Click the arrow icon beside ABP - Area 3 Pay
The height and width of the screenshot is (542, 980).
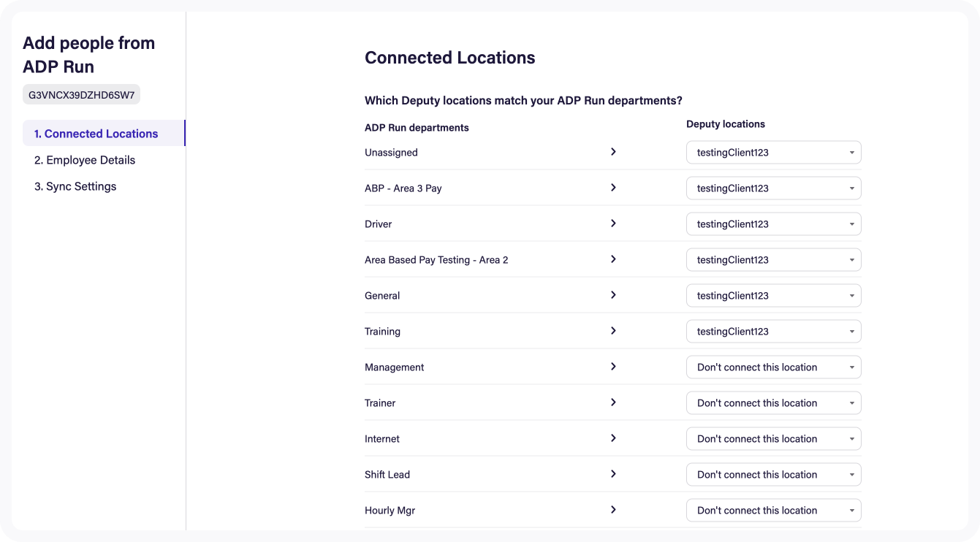tap(613, 188)
